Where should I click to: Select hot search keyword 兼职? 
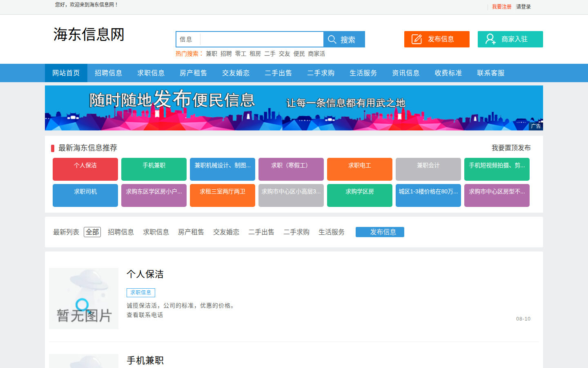click(212, 54)
